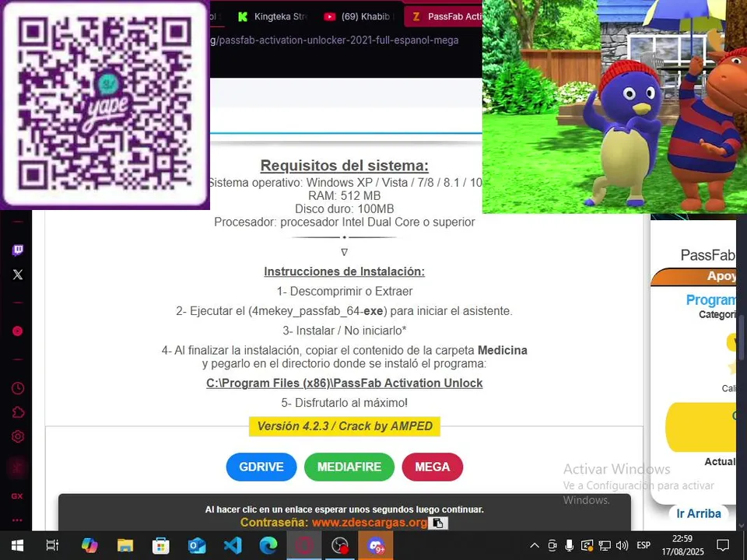The height and width of the screenshot is (560, 747).
Task: Click the Procesador Intel Dual Core line
Action: point(344,222)
